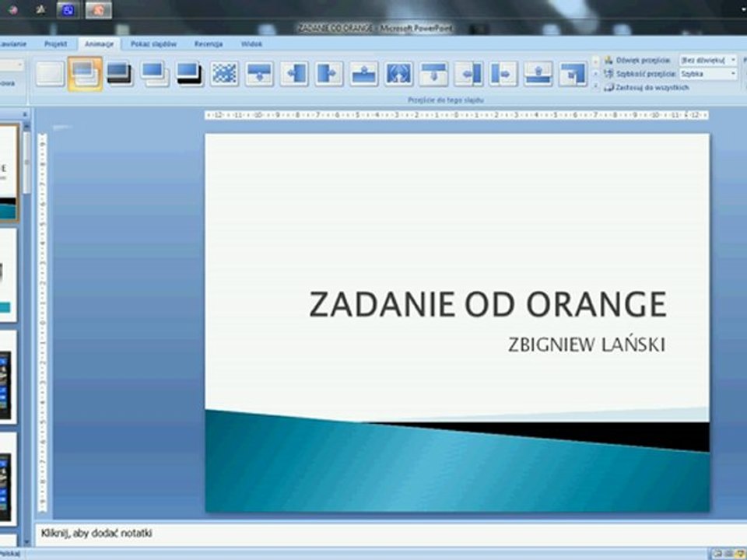Pick the Cut transition icon
Screen dimensions: 747x560
click(155, 74)
